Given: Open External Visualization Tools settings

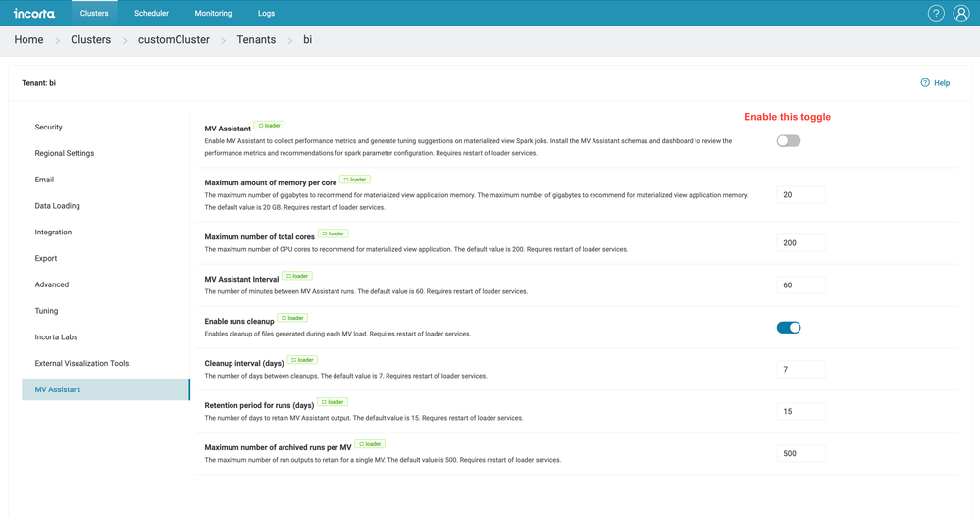Looking at the screenshot, I should point(81,364).
